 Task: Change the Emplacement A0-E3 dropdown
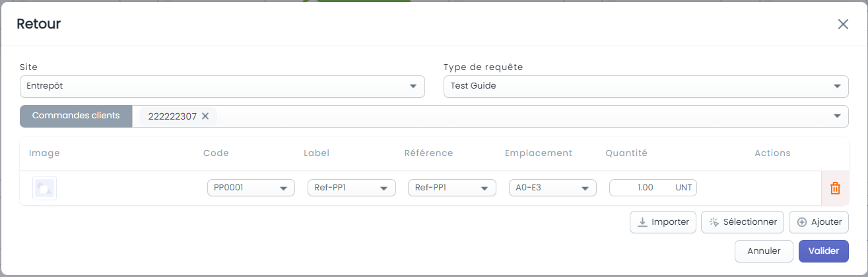(552, 188)
